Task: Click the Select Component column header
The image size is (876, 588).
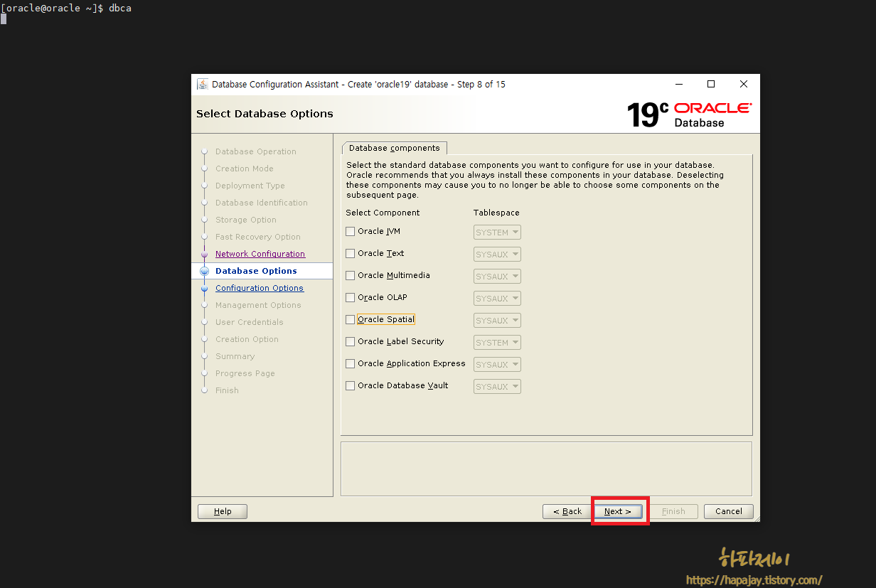Action: tap(383, 213)
